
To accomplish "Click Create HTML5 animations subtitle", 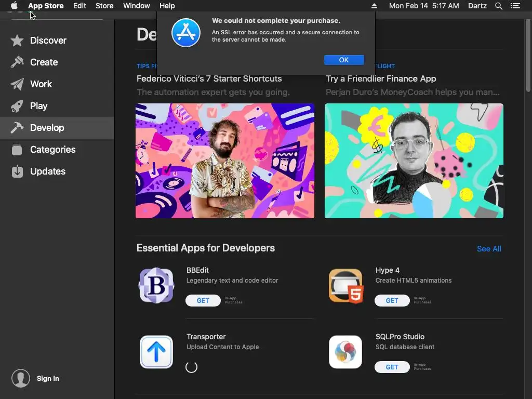I will pos(413,280).
